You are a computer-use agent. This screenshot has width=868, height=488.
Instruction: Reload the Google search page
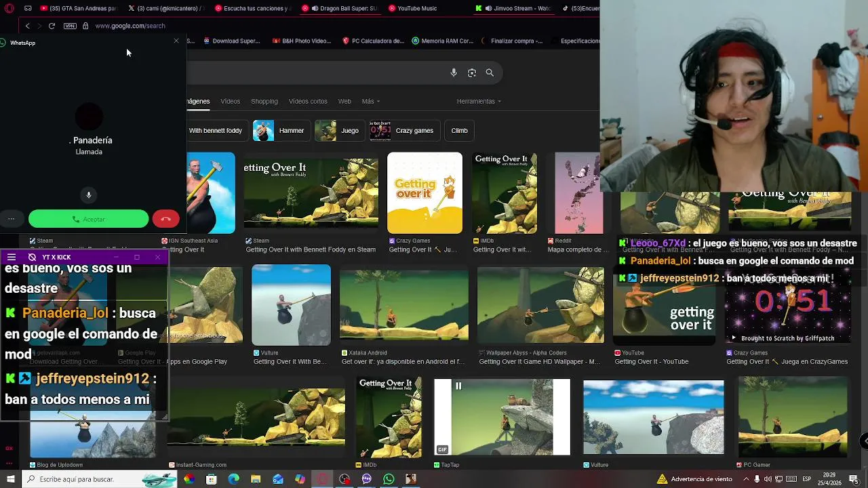[x=52, y=26]
